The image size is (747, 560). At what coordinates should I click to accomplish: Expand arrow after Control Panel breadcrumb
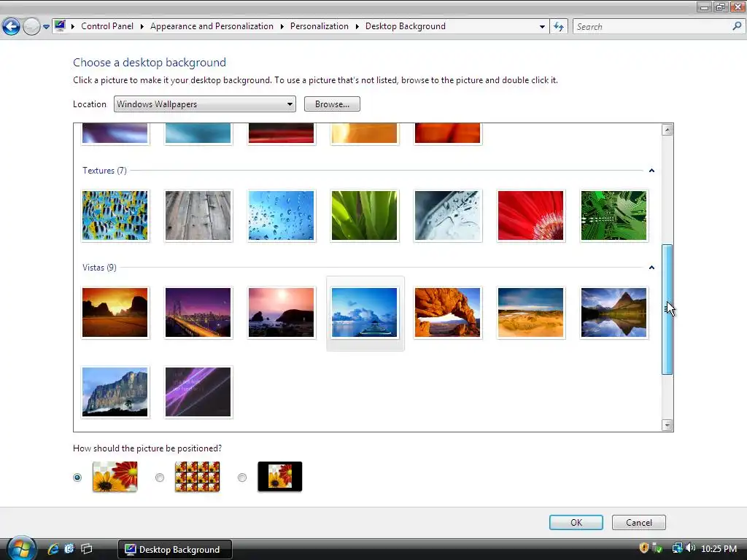click(142, 26)
